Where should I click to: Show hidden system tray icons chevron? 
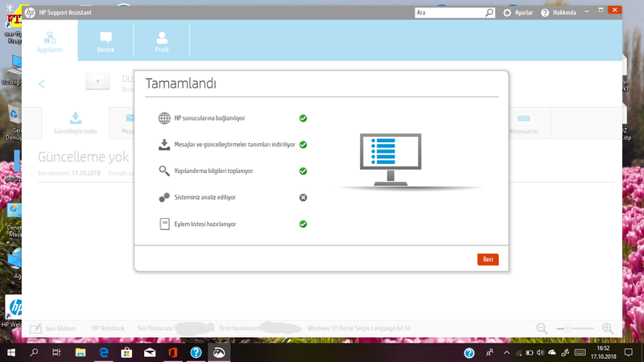point(506,352)
